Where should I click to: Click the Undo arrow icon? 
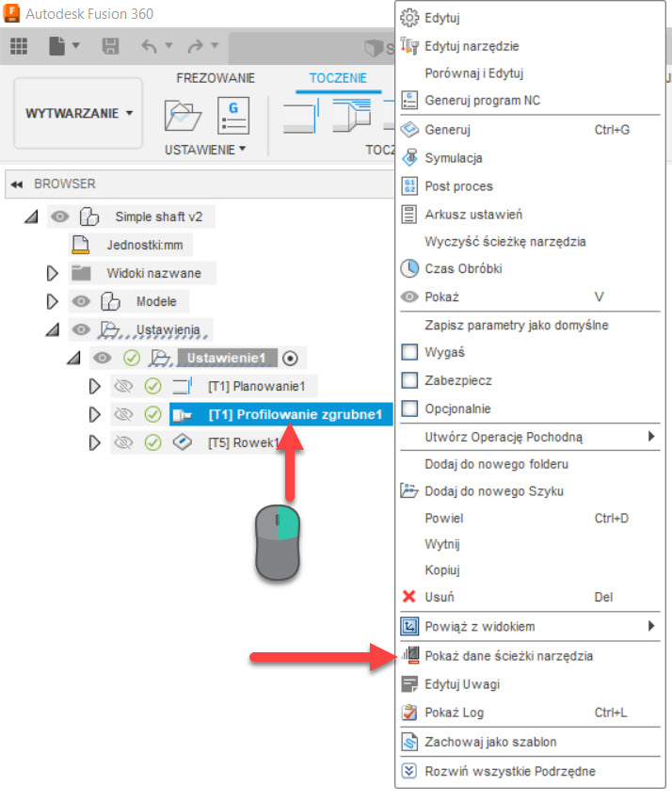150,46
